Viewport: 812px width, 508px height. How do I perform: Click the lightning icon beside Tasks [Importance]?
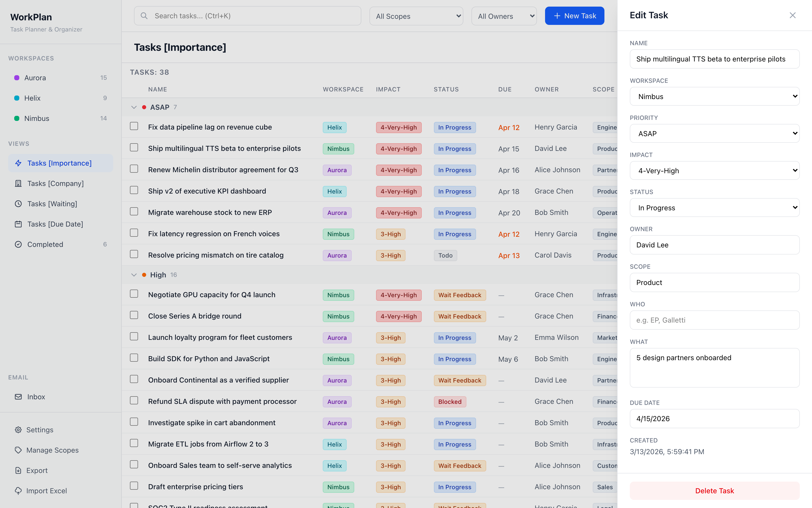pos(18,163)
